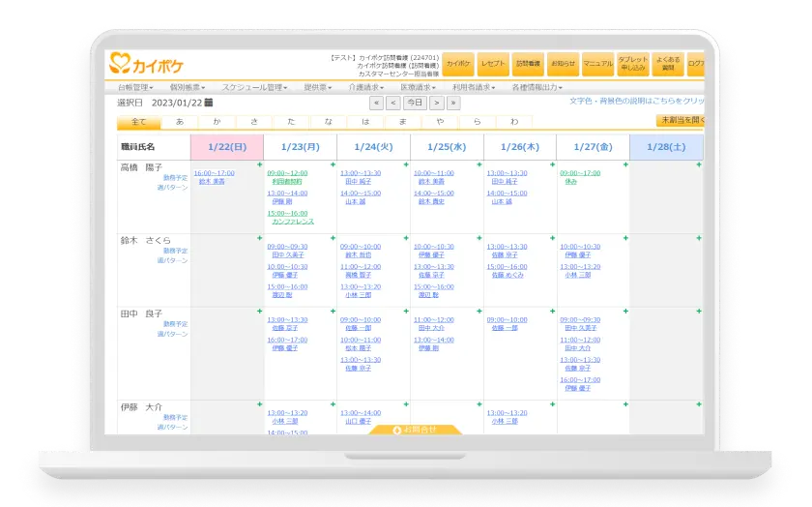This screenshot has width=812, height=507.
Task: Jump back a week with « button
Action: click(x=376, y=103)
